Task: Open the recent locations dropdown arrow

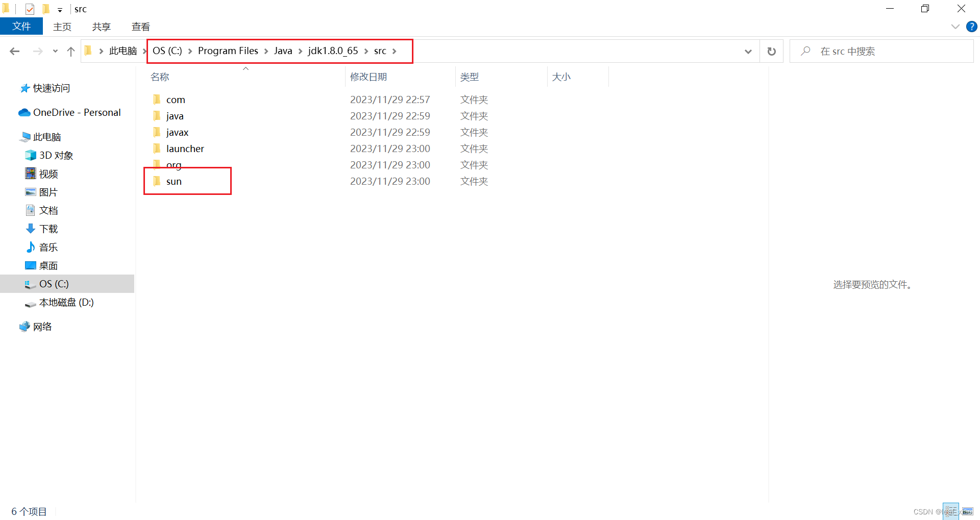Action: (55, 52)
